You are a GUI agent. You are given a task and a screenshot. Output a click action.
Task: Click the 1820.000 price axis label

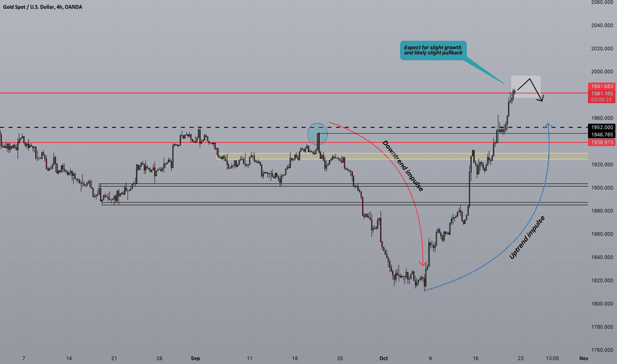pyautogui.click(x=602, y=281)
